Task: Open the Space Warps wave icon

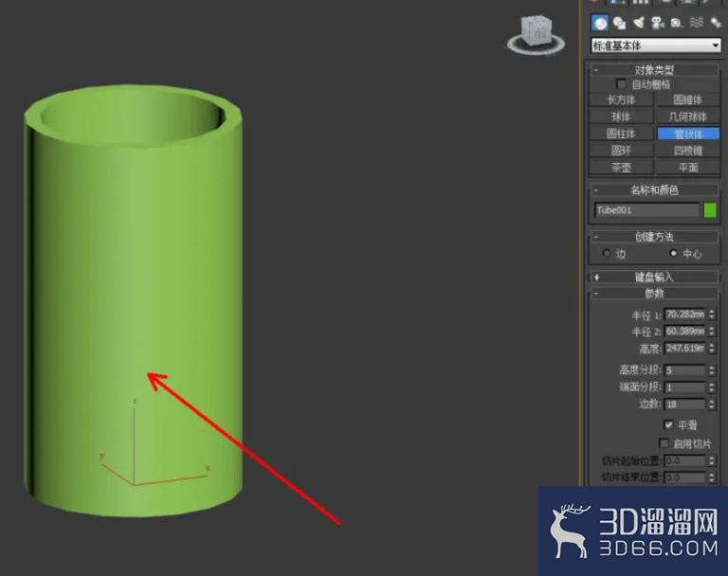Action: [696, 23]
